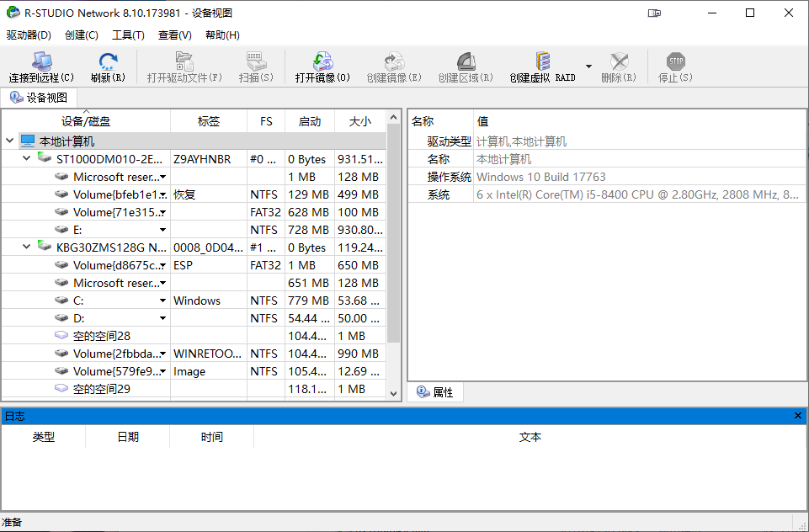Screen dimensions: 809x532
Task: Click the Stop (停止) toolbar icon
Action: point(675,61)
